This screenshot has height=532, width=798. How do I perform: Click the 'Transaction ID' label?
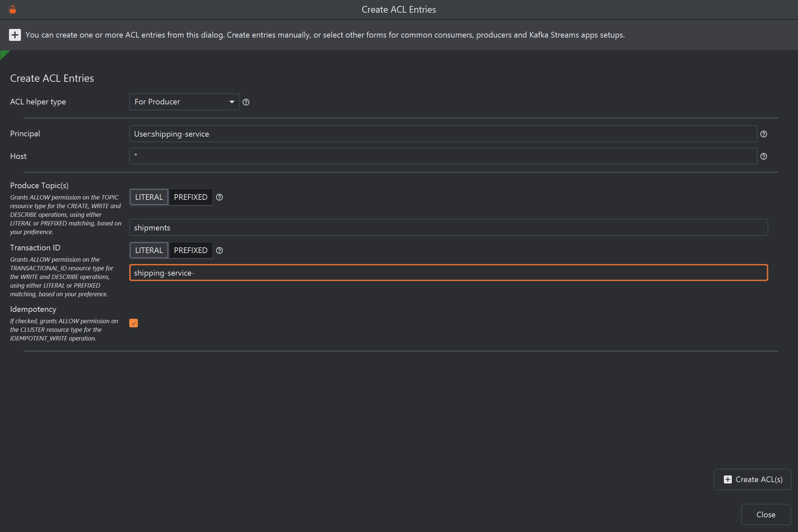coord(35,248)
